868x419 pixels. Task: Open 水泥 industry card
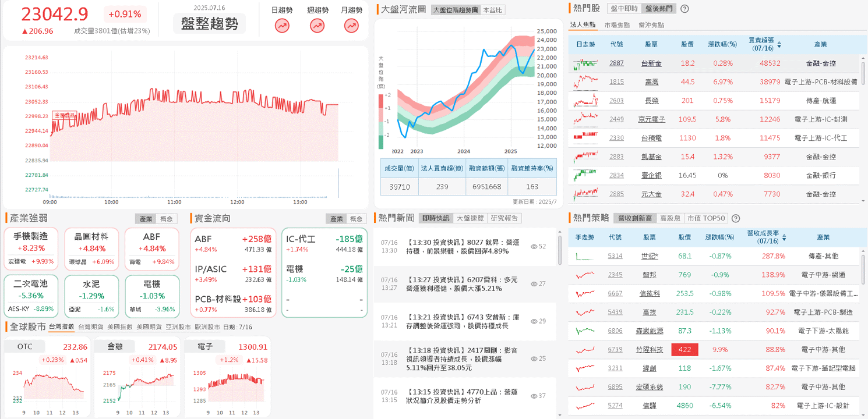tap(91, 296)
